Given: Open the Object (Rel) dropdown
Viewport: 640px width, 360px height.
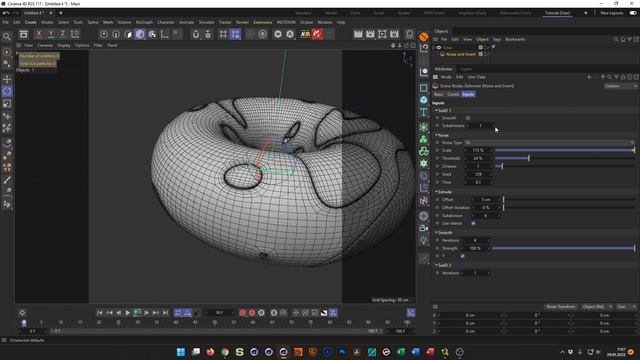Looking at the screenshot, I should coord(596,307).
